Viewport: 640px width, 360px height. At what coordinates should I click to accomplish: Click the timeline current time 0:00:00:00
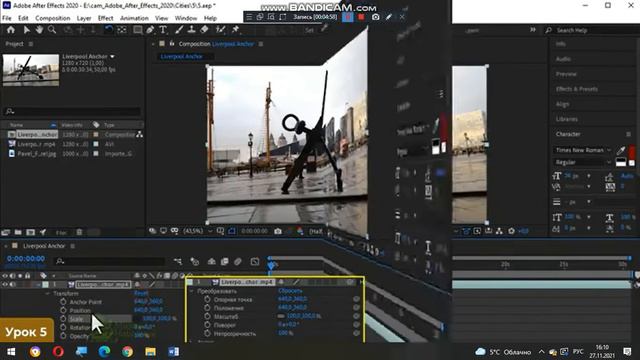tap(26, 259)
